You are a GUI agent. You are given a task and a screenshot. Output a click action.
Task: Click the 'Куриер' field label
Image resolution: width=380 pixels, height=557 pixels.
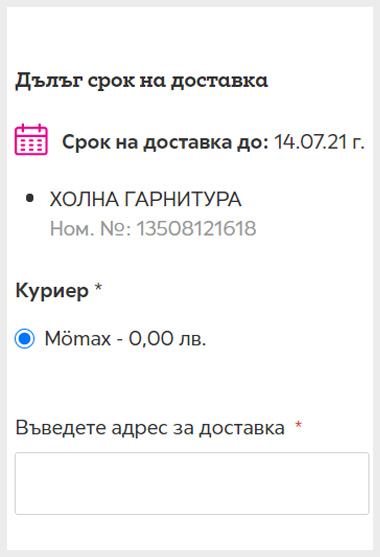(x=52, y=291)
